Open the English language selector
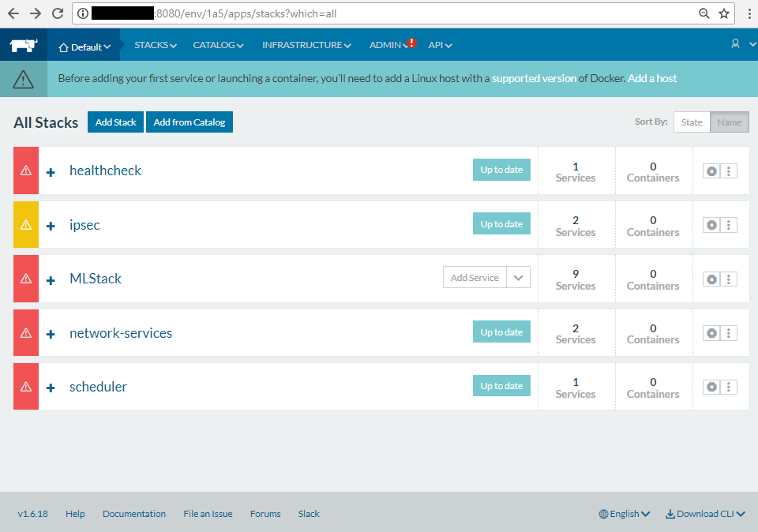 click(x=624, y=514)
